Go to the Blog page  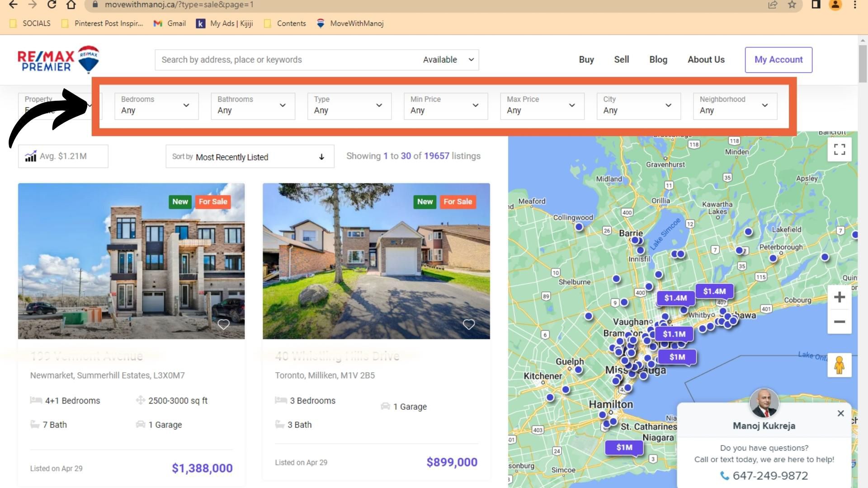658,60
